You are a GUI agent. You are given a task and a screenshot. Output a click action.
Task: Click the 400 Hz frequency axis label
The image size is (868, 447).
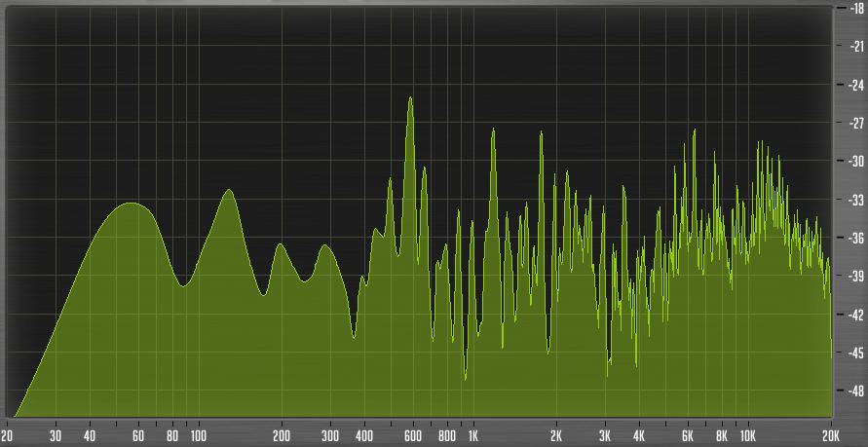coord(363,434)
